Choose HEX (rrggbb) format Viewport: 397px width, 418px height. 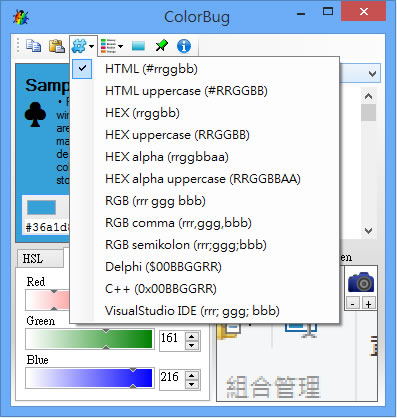tap(206, 113)
